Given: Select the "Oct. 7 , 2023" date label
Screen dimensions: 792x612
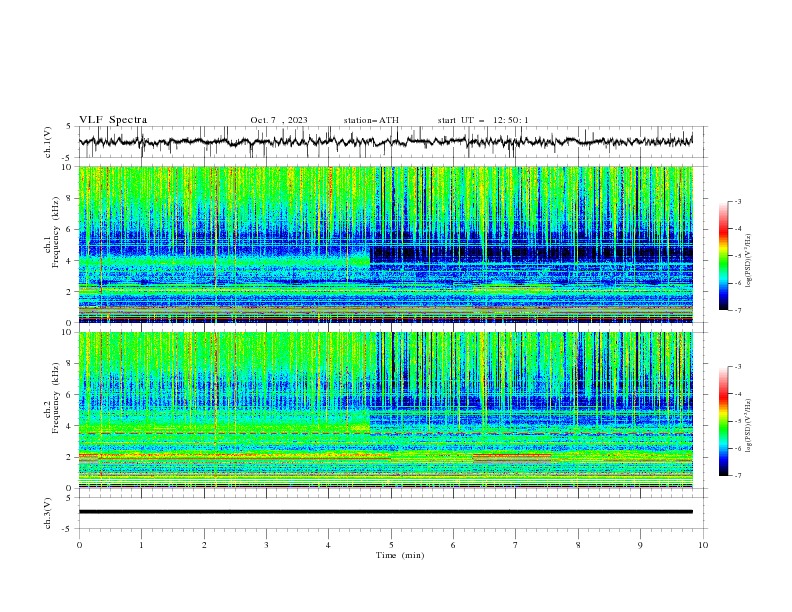Looking at the screenshot, I should click(279, 120).
